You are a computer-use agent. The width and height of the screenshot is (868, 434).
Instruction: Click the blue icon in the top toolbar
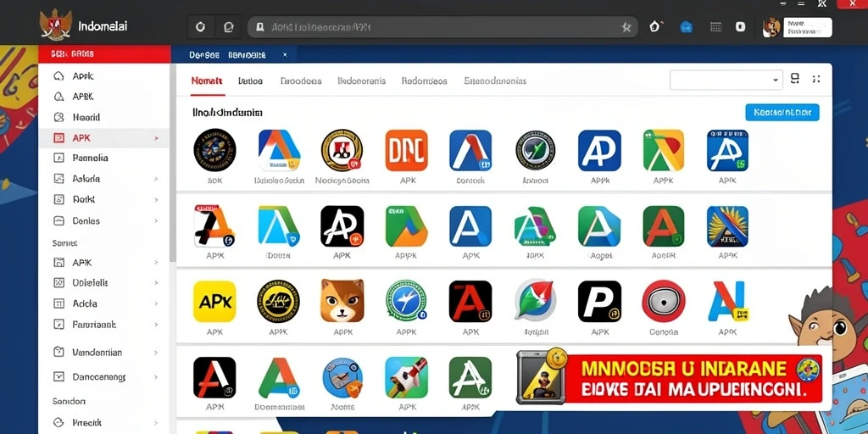687,27
